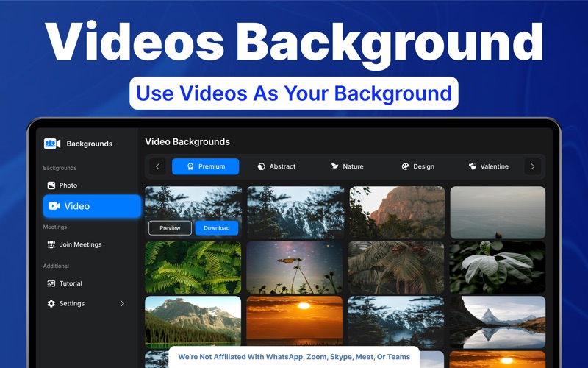Select the snowy mountain pines thumbnail beside Download
The width and height of the screenshot is (588, 368).
295,213
